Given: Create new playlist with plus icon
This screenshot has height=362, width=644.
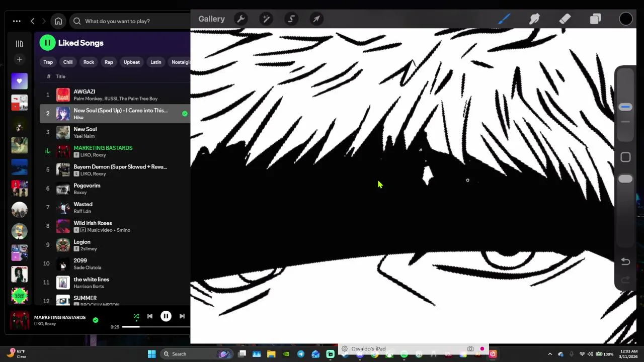Looking at the screenshot, I should click(19, 59).
